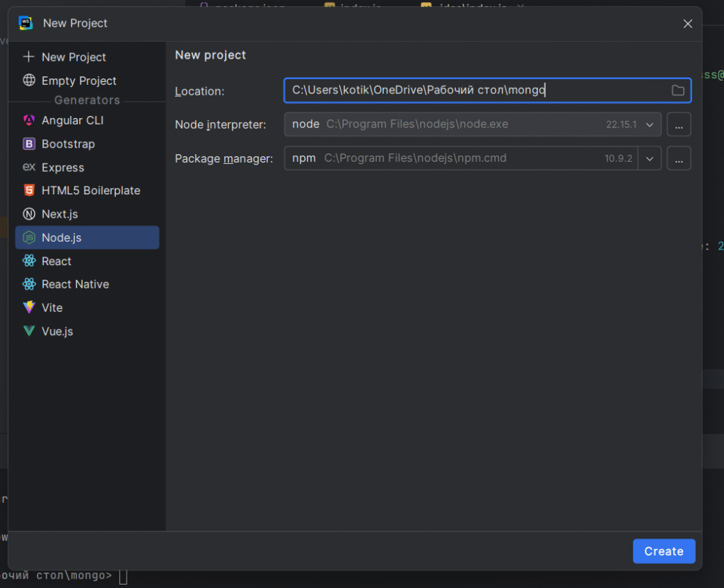Click the globe icon for Empty Project
This screenshot has height=588, width=724.
[x=29, y=81]
